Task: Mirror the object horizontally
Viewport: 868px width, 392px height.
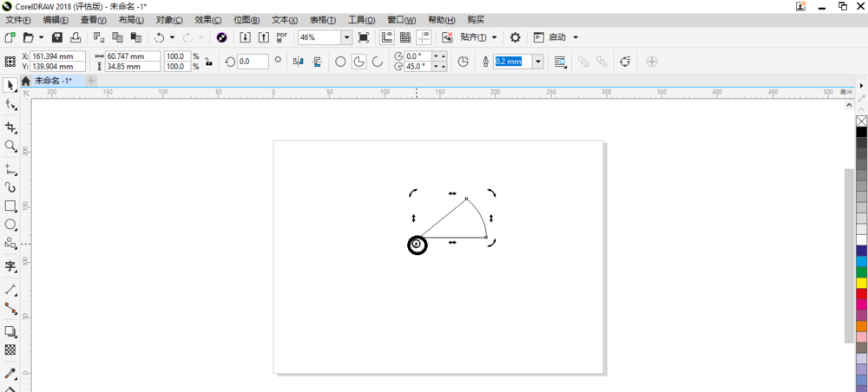Action: tap(299, 62)
